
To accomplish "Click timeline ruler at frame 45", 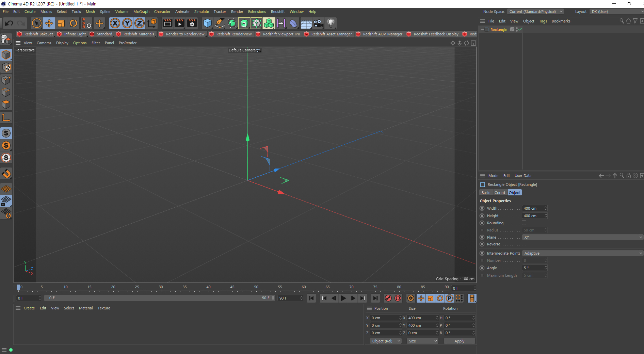I will tap(232, 288).
